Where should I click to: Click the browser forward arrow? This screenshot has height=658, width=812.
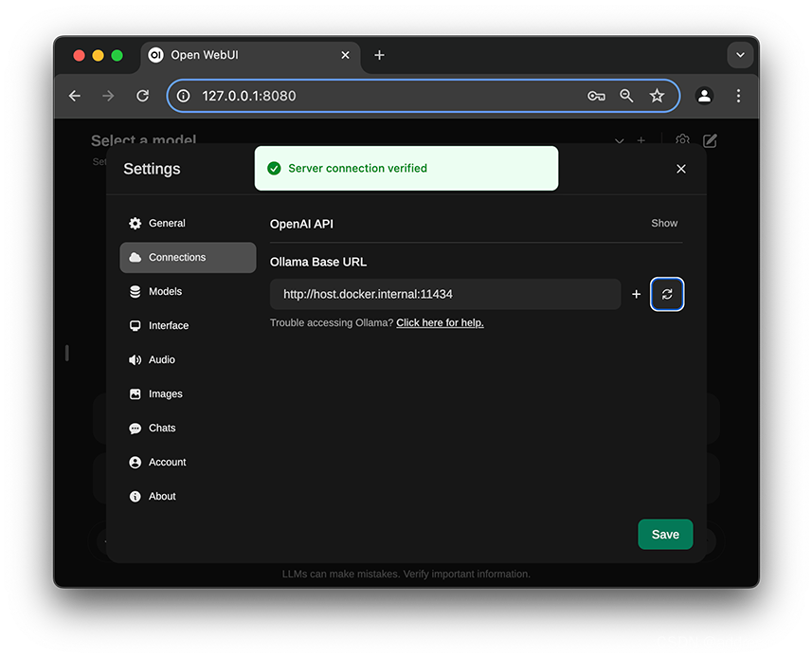108,96
